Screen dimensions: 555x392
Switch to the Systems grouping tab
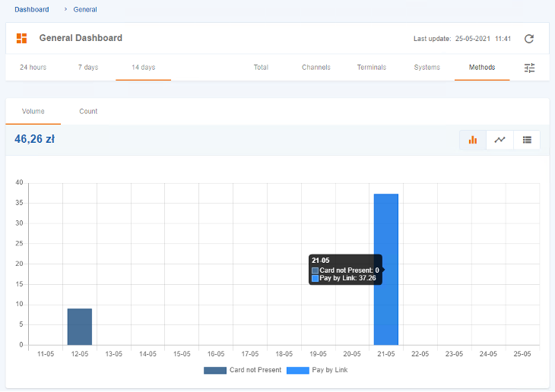(427, 68)
